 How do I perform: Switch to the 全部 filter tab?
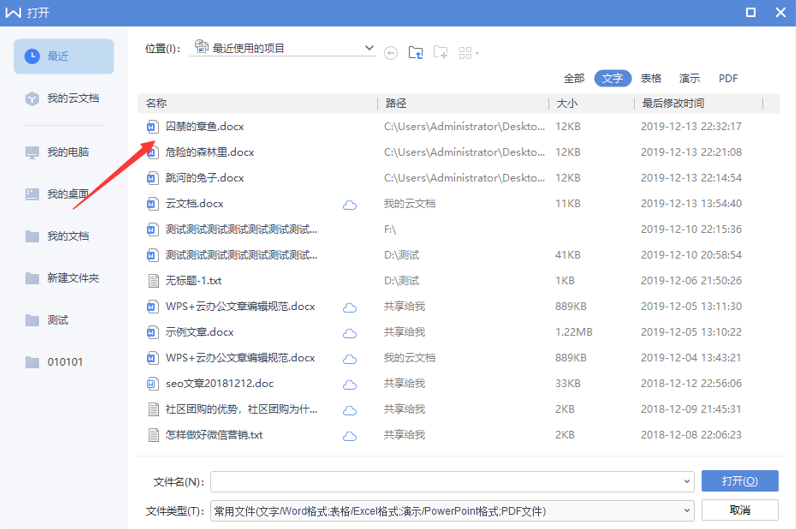coord(574,78)
